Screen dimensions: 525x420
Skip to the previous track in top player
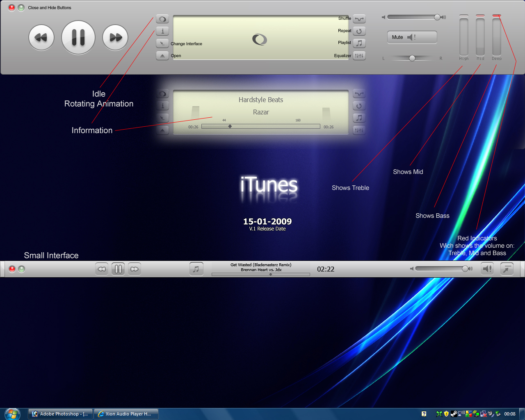tap(41, 38)
